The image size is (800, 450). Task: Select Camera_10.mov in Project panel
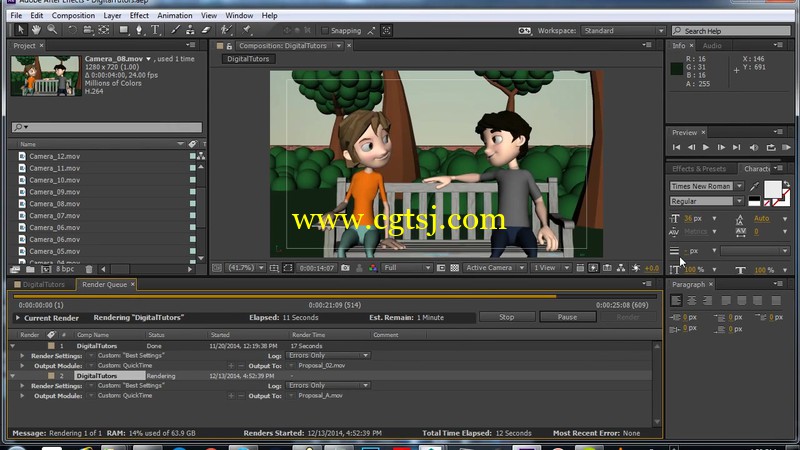(54, 180)
